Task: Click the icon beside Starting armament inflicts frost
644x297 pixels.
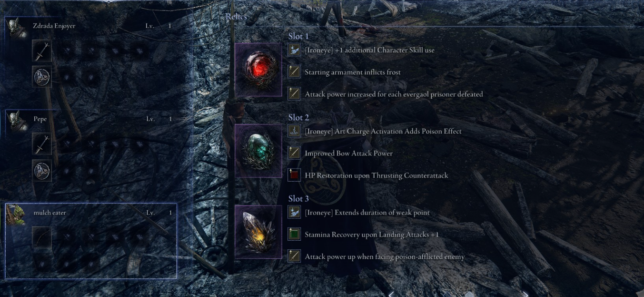Action: (x=294, y=72)
